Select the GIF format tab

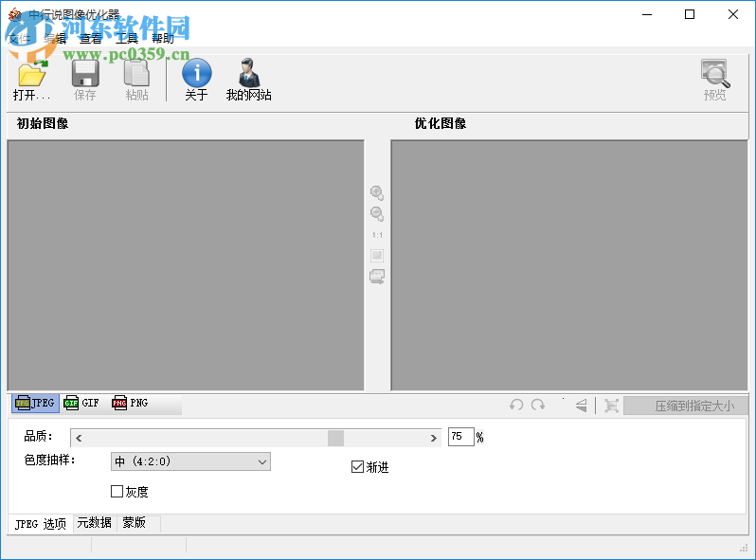pos(81,404)
